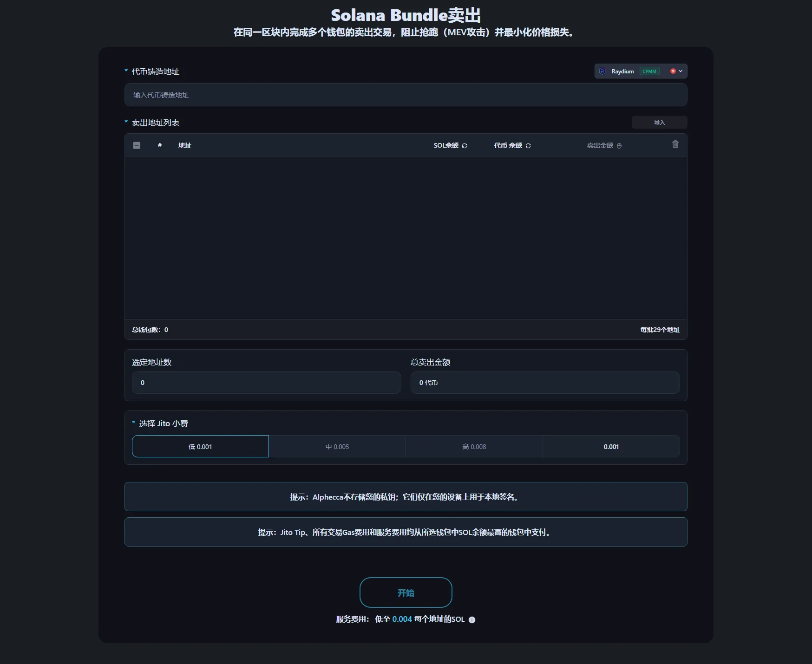This screenshot has width=812, height=664.
Task: Click the SOL余额 column header
Action: pos(446,145)
